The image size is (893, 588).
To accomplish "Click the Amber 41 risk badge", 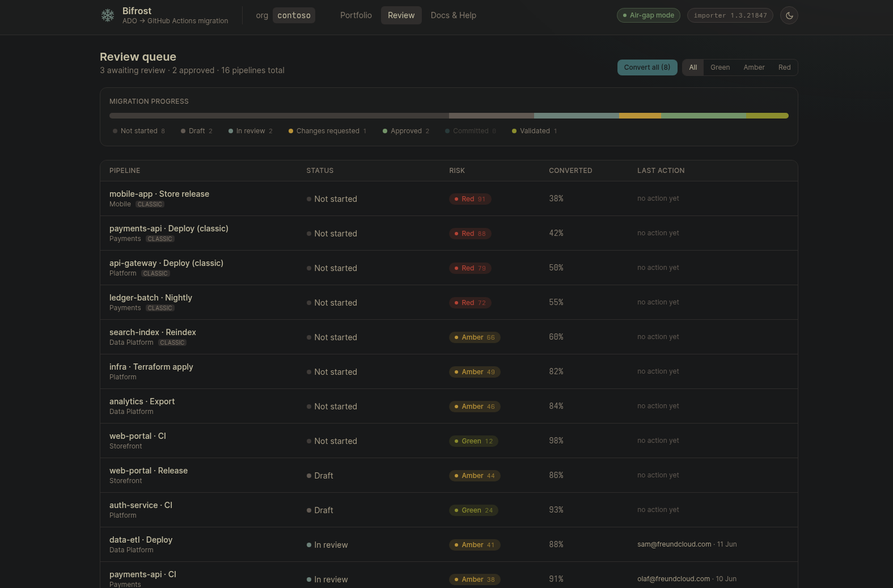I will (x=475, y=545).
